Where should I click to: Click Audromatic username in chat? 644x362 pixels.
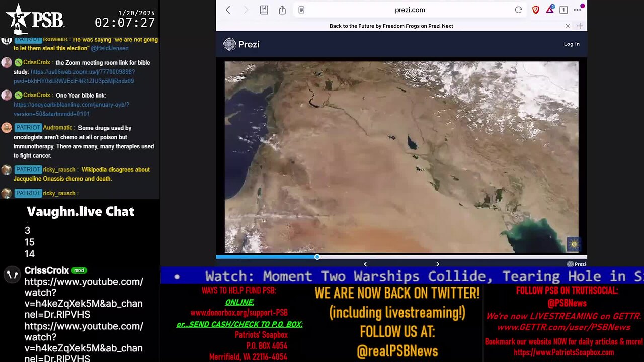(x=59, y=128)
